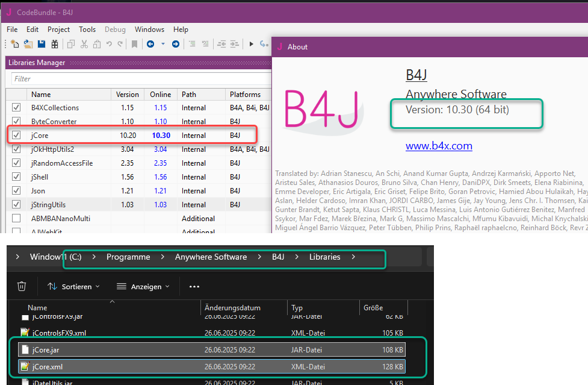
Task: Expand chevron after Programme breadcrumb
Action: [x=162, y=257]
